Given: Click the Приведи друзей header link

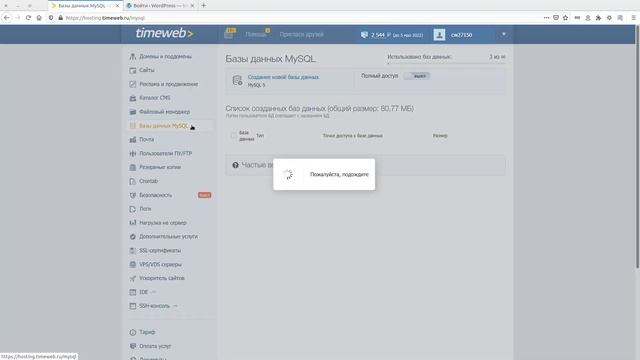Looking at the screenshot, I should [x=302, y=35].
